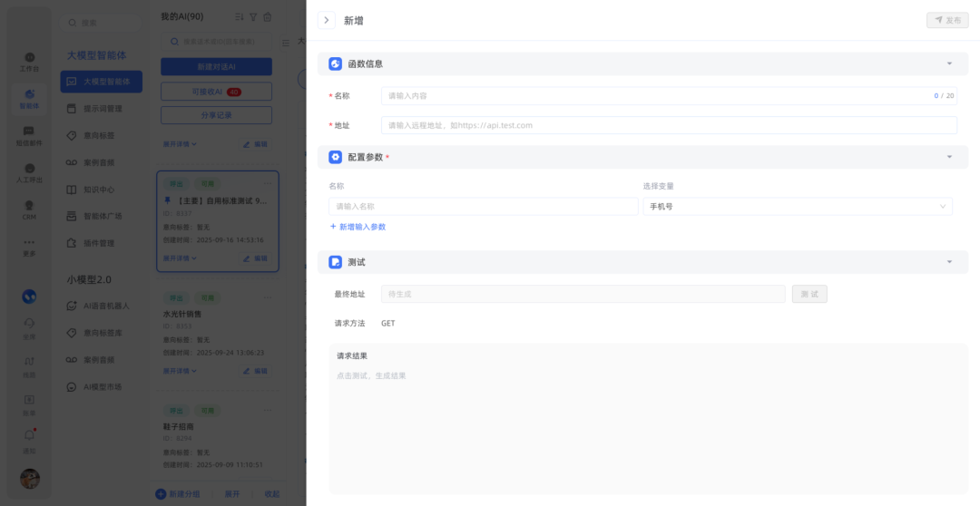Screen dimensions: 980x506
Task: Select 知识中心 in the side menu
Action: (99, 190)
